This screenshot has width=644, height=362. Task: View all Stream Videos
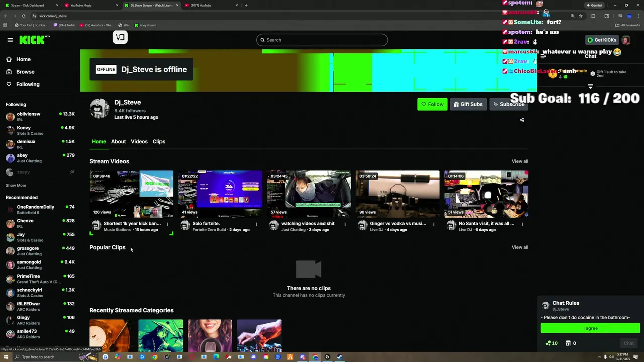point(520,161)
